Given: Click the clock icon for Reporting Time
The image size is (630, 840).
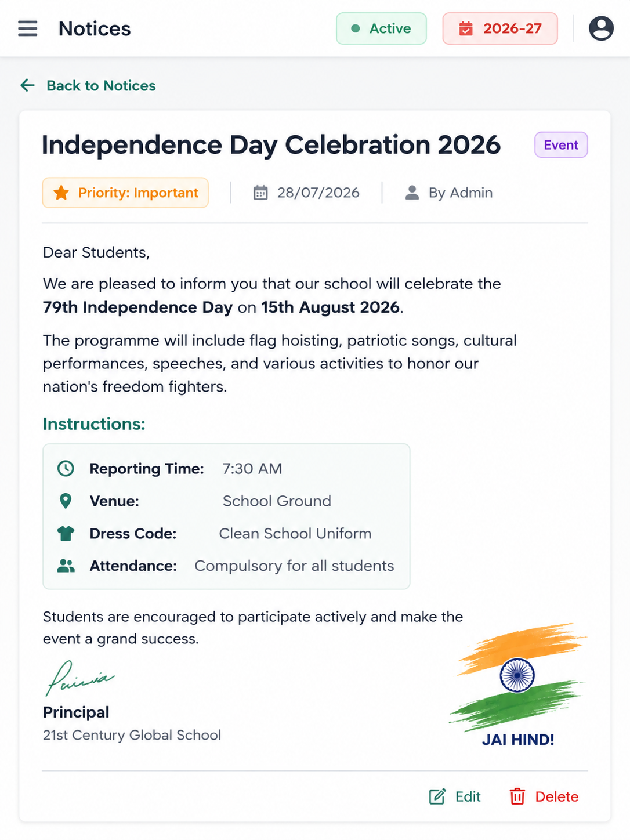Looking at the screenshot, I should 66,468.
